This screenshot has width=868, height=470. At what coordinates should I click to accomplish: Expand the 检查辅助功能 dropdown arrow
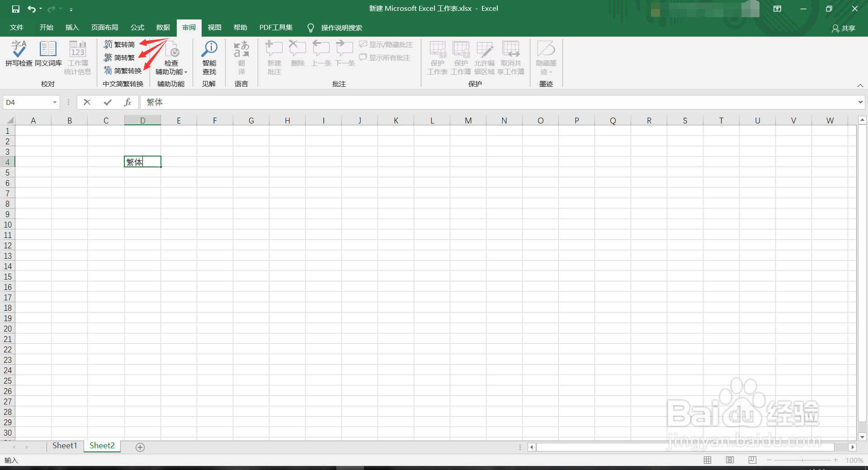click(185, 72)
